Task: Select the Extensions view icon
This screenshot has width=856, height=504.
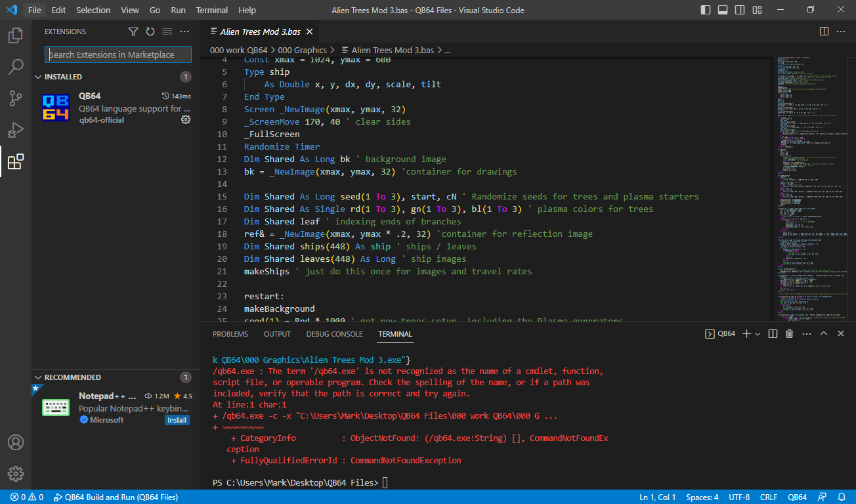Action: [x=16, y=161]
